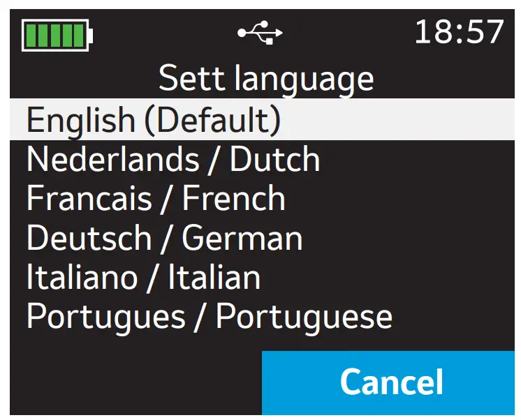Set the language to Portuguese
Viewport: 521px width, 420px height.
coord(209,316)
